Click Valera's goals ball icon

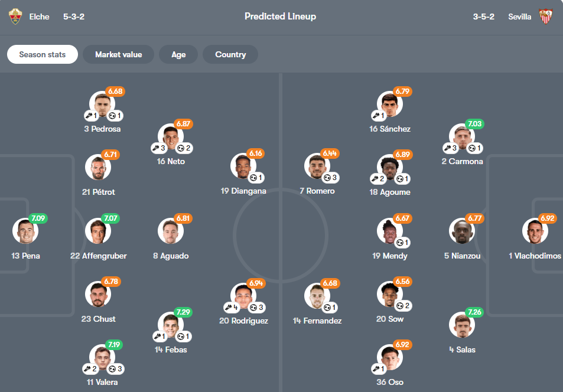coord(112,369)
